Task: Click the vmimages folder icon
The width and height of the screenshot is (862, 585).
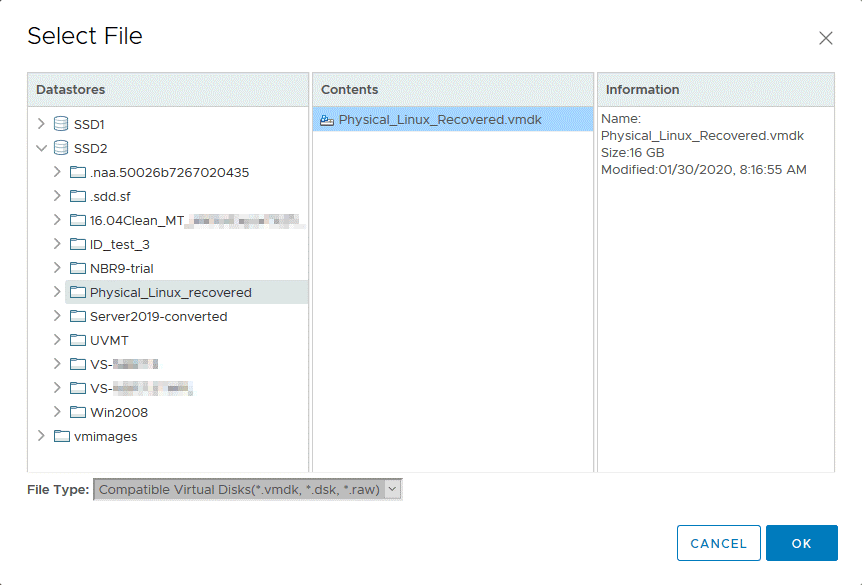Action: tap(61, 436)
